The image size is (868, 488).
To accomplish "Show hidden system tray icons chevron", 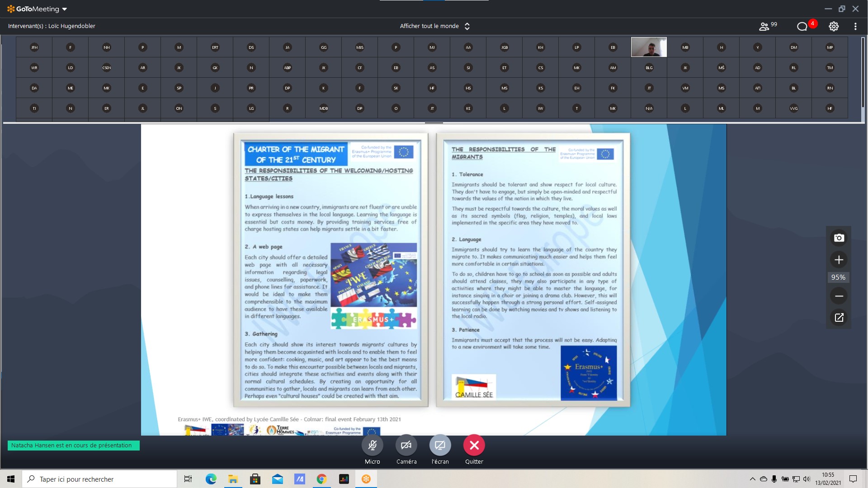I will (x=752, y=479).
